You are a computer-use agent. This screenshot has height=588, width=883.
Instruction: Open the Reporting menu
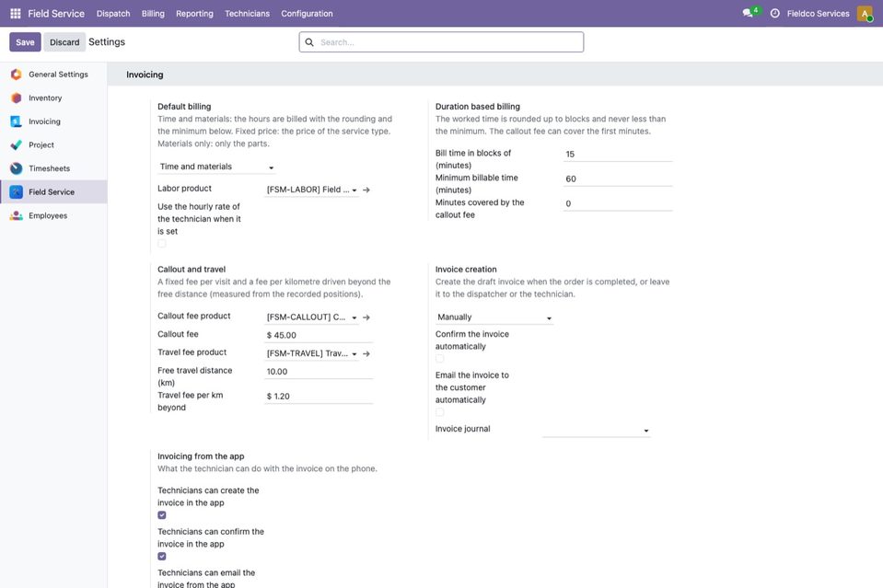point(195,14)
